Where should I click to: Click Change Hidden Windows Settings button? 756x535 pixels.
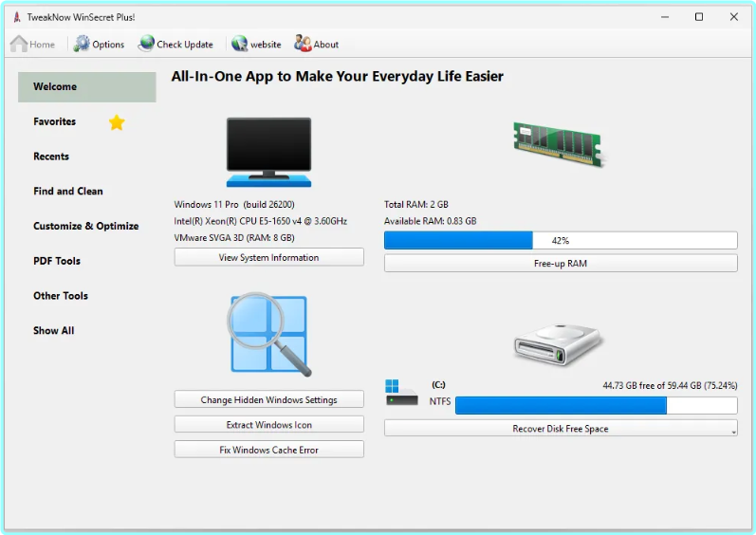pos(268,399)
